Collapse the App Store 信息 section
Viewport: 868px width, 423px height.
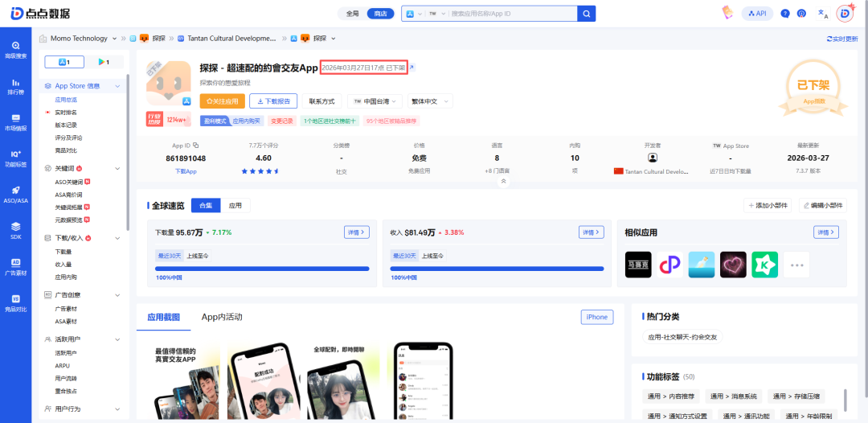(x=117, y=86)
